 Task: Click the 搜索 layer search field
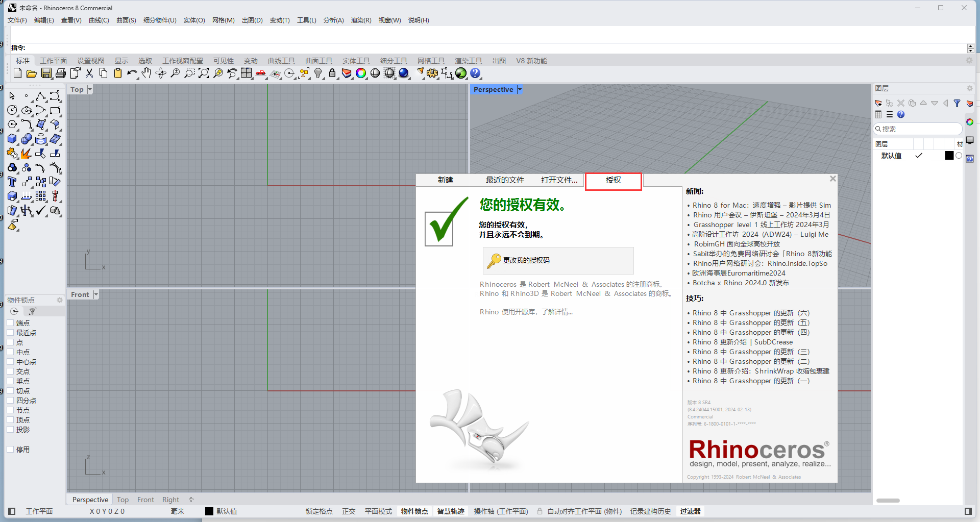(918, 129)
